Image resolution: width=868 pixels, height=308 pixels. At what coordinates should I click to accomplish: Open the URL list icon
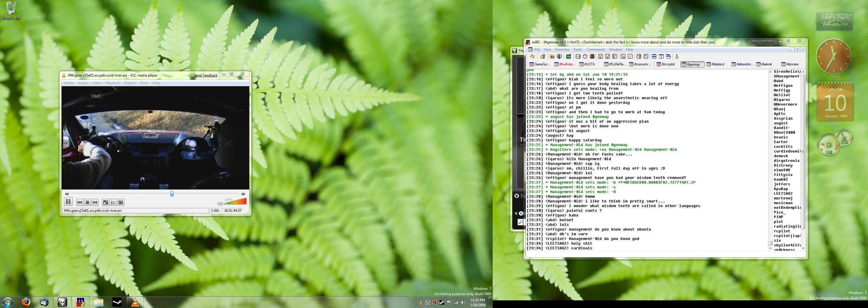[646, 57]
